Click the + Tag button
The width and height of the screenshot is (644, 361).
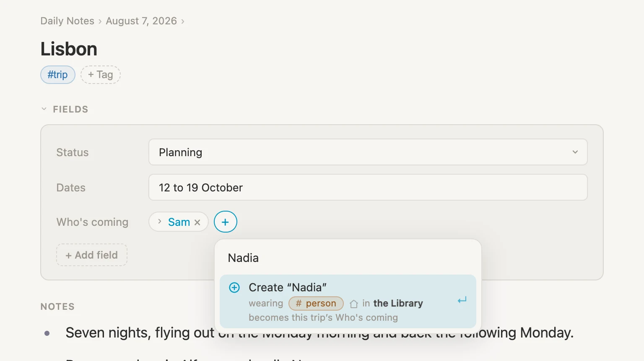click(101, 75)
